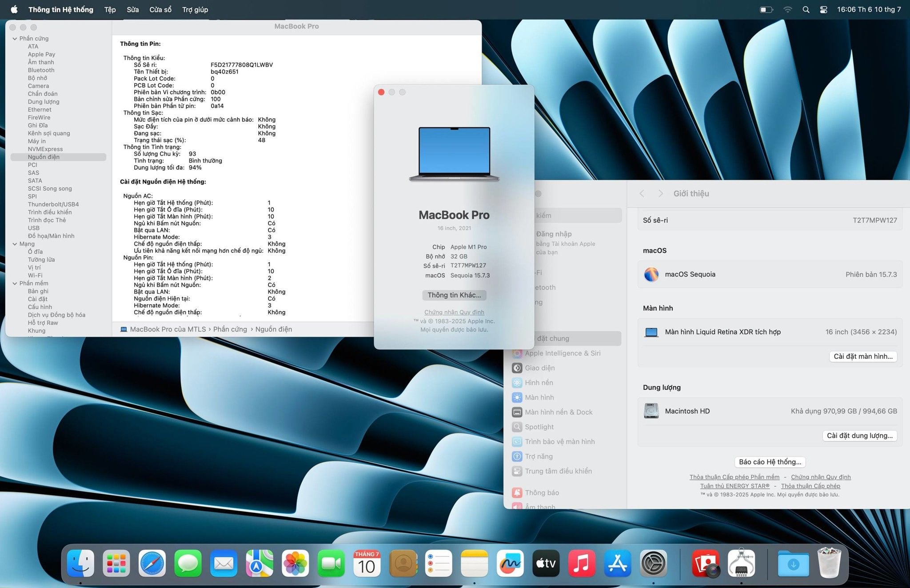
Task: Open the Contacts app in Dock
Action: 403,563
